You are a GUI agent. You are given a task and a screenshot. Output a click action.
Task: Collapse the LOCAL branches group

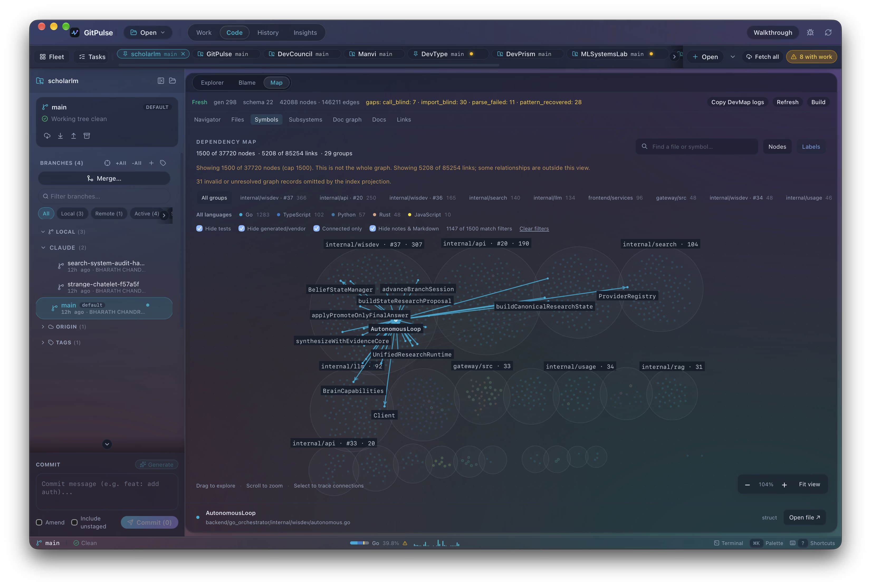[43, 232]
